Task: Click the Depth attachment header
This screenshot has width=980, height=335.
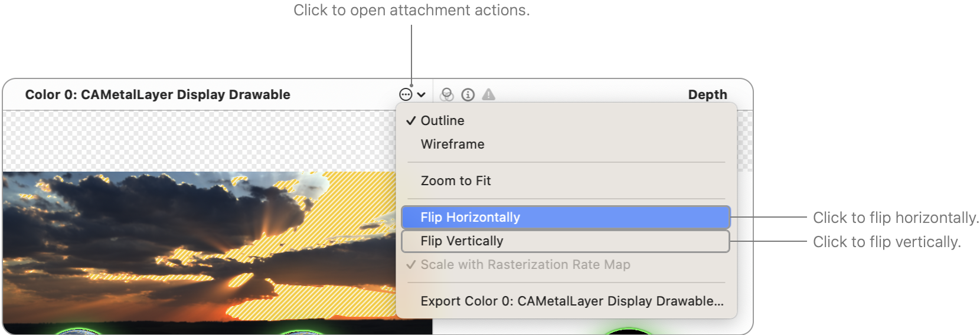Action: coord(707,94)
